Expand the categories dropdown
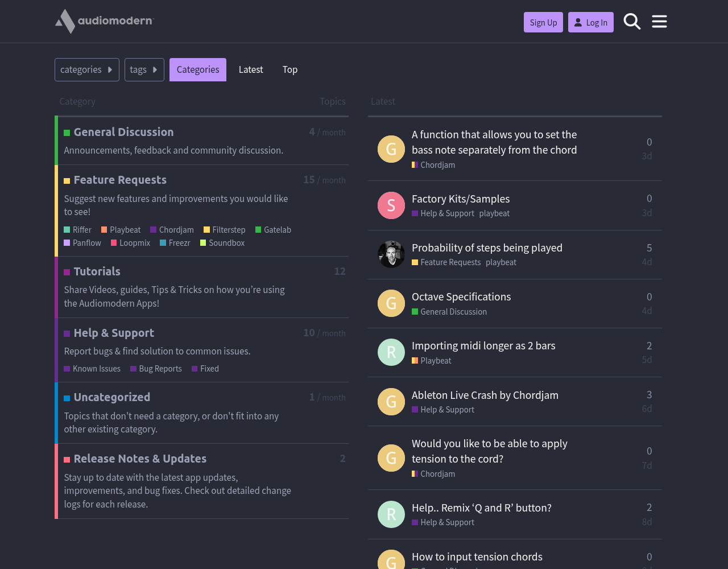The image size is (728, 569). [87, 69]
